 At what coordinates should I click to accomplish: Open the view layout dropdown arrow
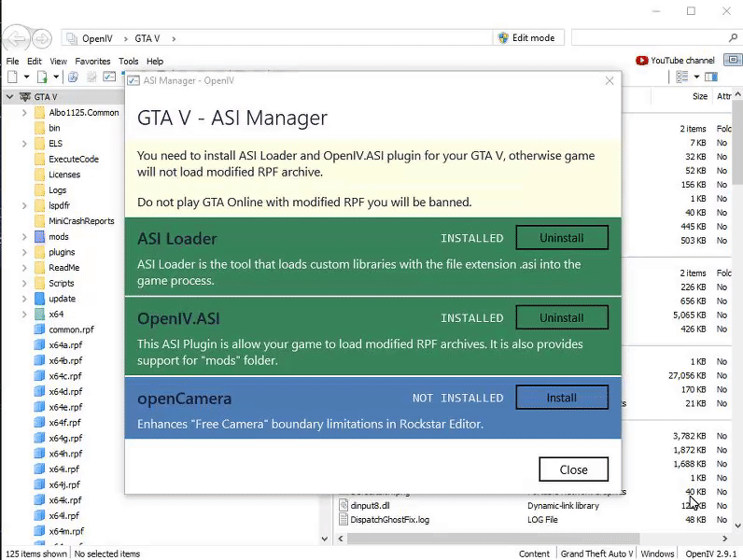pyautogui.click(x=696, y=77)
